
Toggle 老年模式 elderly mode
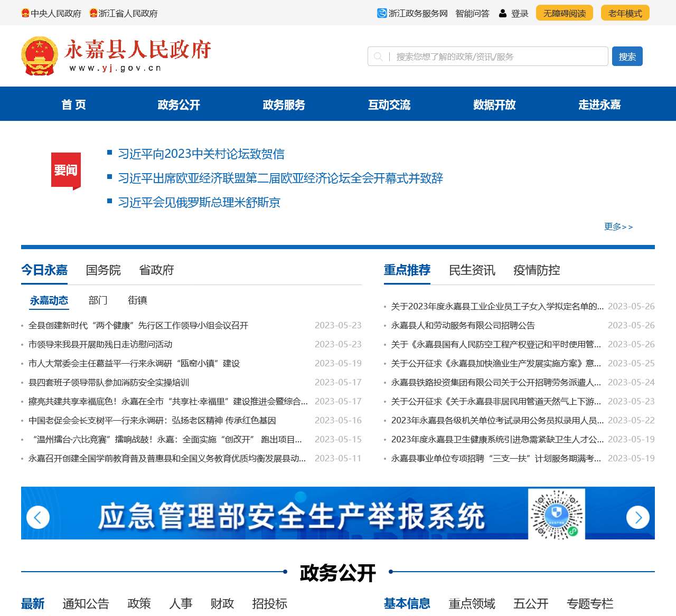625,13
